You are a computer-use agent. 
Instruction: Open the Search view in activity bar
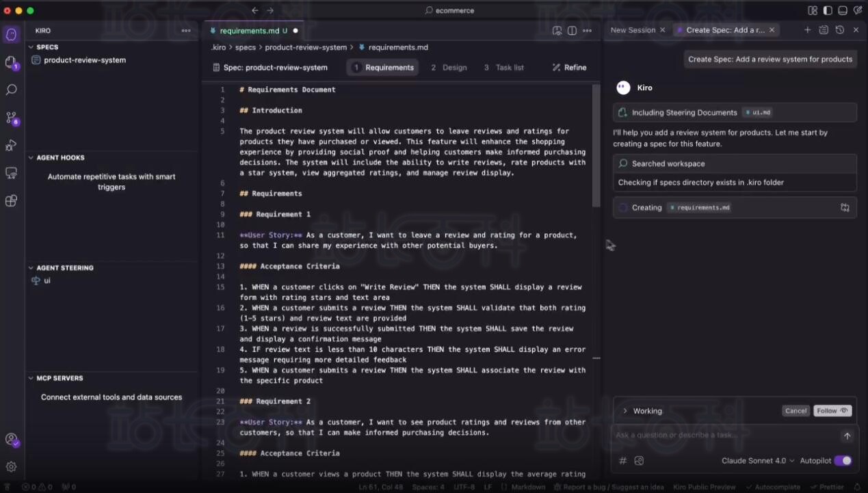(x=12, y=90)
